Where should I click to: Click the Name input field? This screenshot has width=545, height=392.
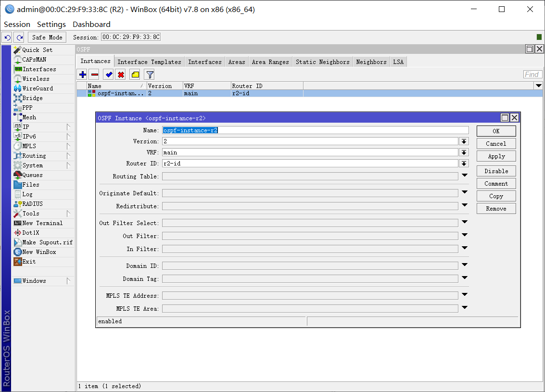point(315,130)
